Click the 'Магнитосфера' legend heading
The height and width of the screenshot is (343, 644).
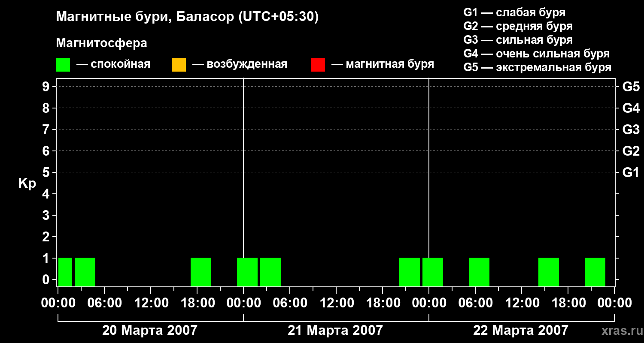(101, 43)
